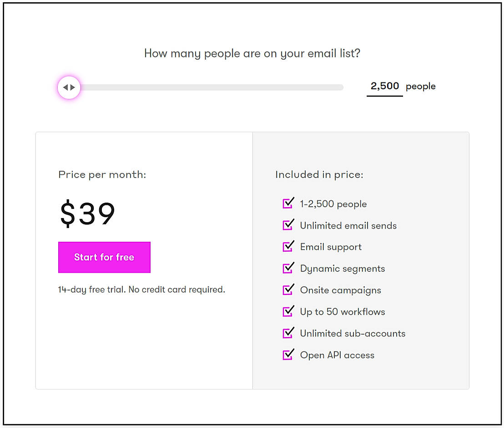Click the checkmark beside Open API access
This screenshot has width=504, height=428.
point(288,355)
